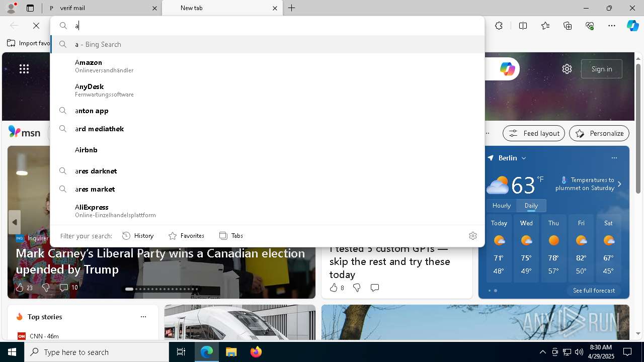Viewport: 644px width, 362px height.
Task: Open the Windows Start menu
Action: (12, 352)
